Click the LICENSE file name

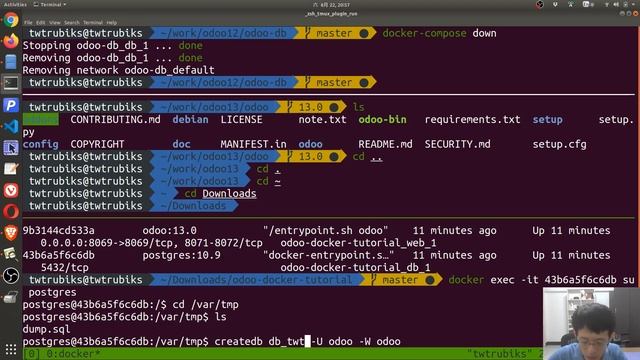click(x=241, y=120)
